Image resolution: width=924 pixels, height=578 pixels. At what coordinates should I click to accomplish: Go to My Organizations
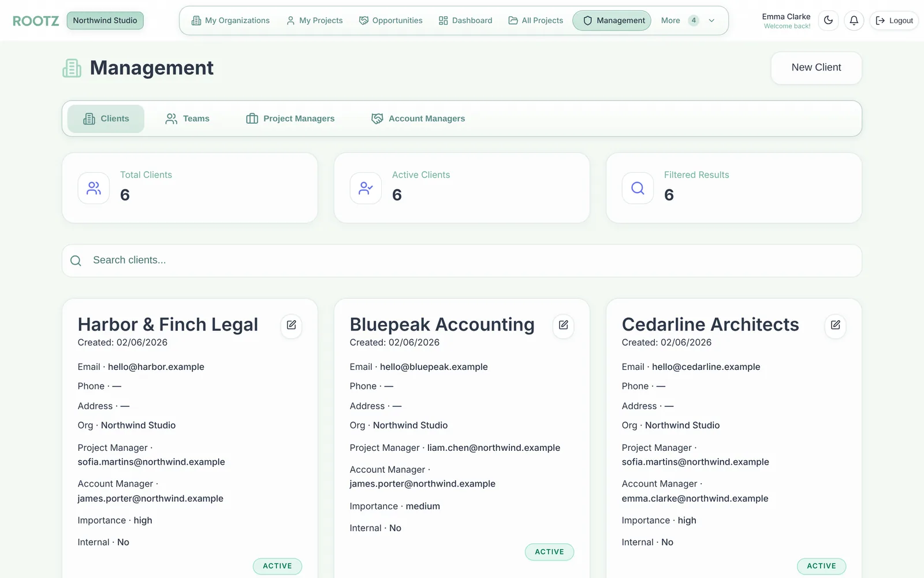click(230, 20)
